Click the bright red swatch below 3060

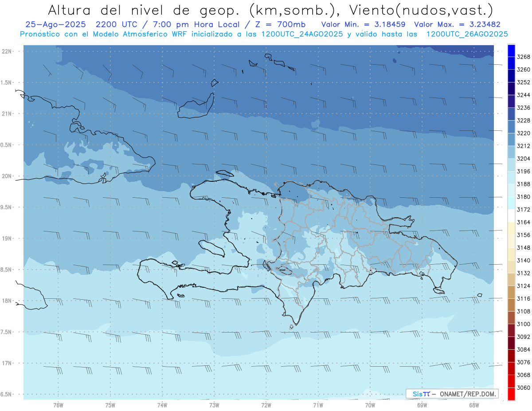[x=511, y=394]
